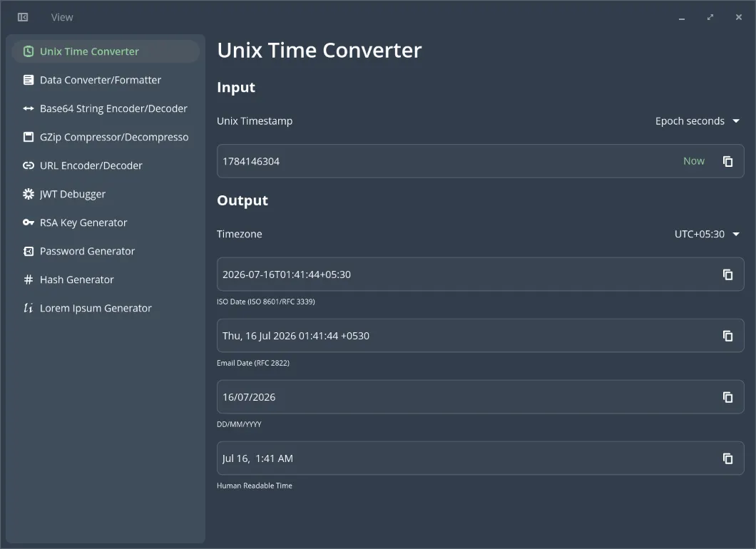Viewport: 756px width, 549px height.
Task: Open URL Encoder/Decoder tool
Action: pos(106,165)
